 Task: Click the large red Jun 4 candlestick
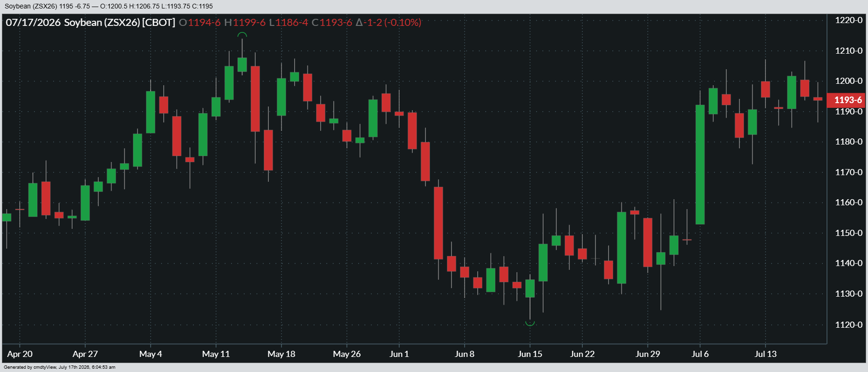[x=438, y=223]
